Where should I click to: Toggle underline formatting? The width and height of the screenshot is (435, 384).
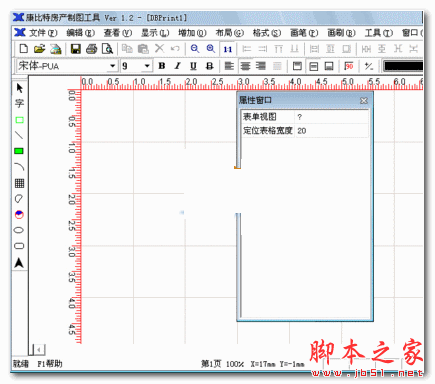pyautogui.click(x=193, y=66)
